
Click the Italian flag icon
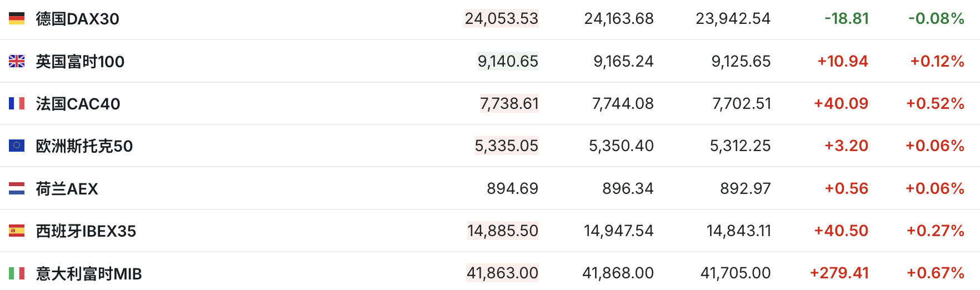[17, 273]
